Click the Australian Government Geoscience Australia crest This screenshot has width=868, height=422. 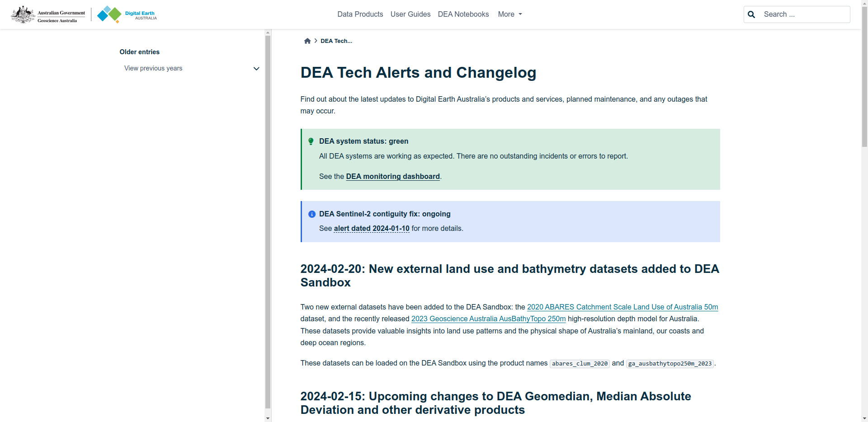(x=48, y=14)
